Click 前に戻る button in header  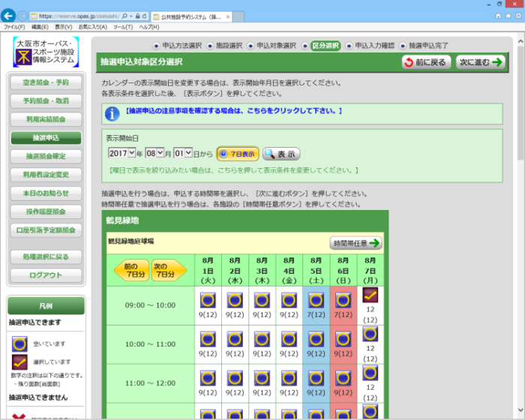pos(426,62)
